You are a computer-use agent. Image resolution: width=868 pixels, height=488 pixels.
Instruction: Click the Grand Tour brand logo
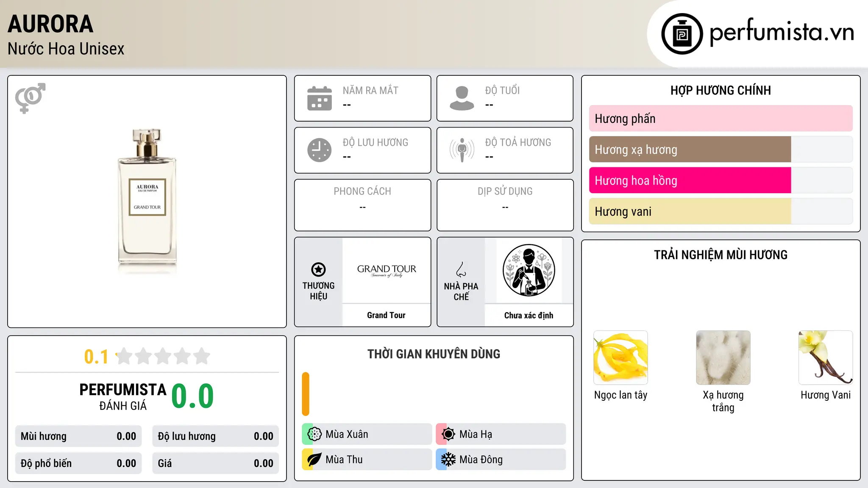(387, 270)
